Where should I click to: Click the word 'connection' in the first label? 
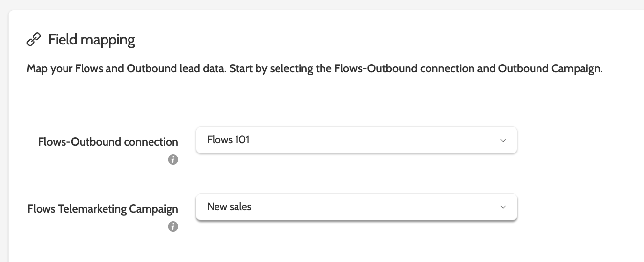pos(150,142)
